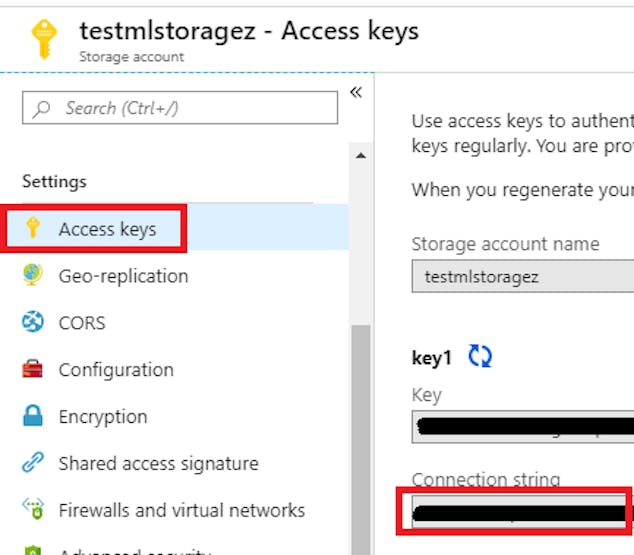Screen dimensions: 634x555
Task: Click the sidebar scrollbar thumb
Action: [361, 440]
